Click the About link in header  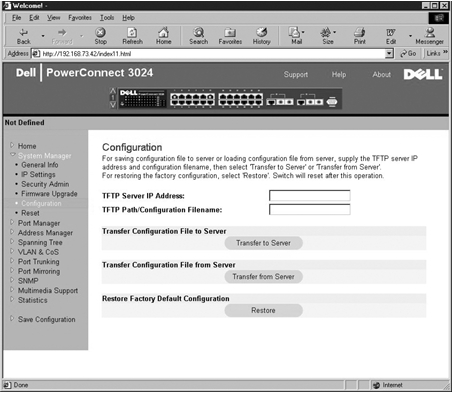pos(381,75)
